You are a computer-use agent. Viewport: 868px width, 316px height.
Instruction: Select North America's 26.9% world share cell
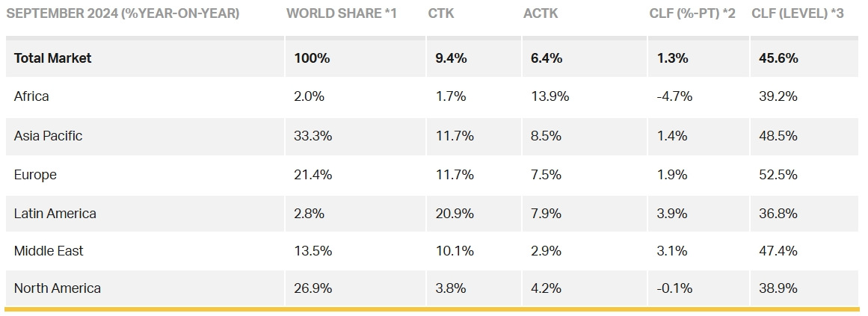[313, 288]
